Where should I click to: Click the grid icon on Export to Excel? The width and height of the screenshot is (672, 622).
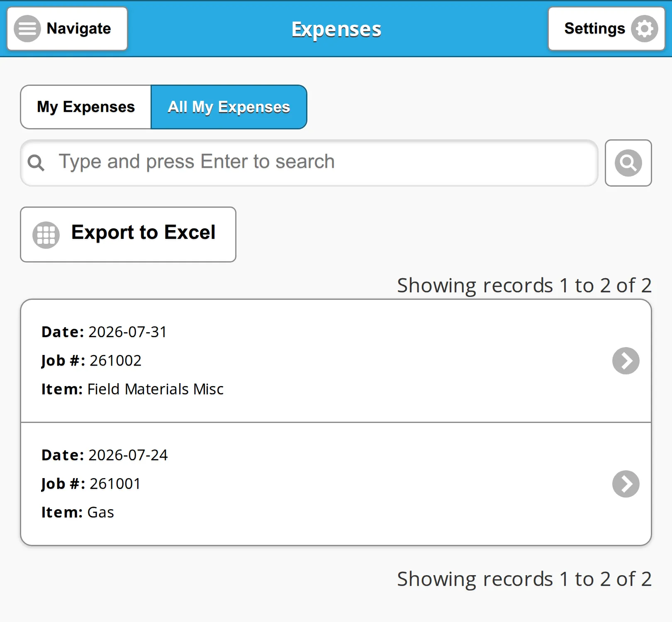[x=46, y=235]
